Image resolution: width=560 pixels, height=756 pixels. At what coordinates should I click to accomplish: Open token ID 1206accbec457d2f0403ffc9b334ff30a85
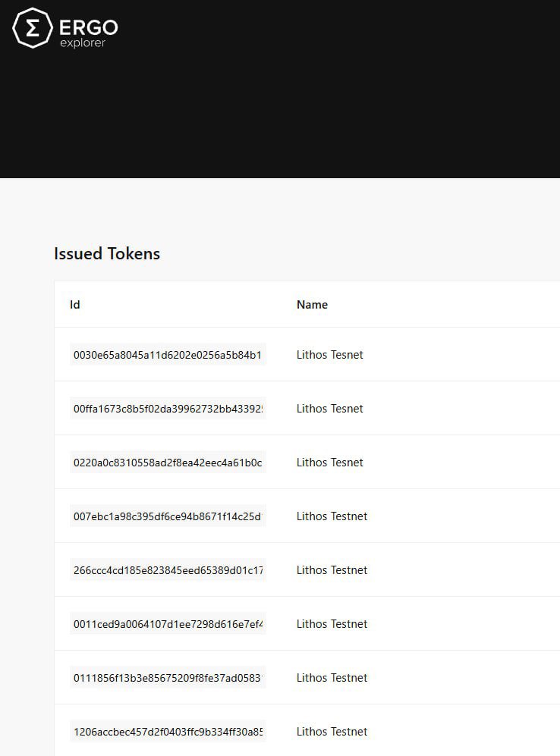(168, 732)
